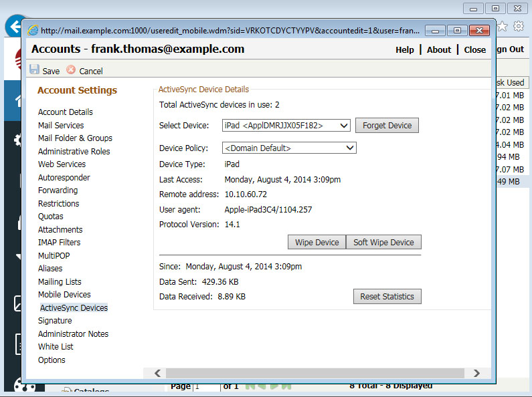Click the horizontal scrollbar track
The width and height of the screenshot is (532, 397).
pyautogui.click(x=315, y=374)
